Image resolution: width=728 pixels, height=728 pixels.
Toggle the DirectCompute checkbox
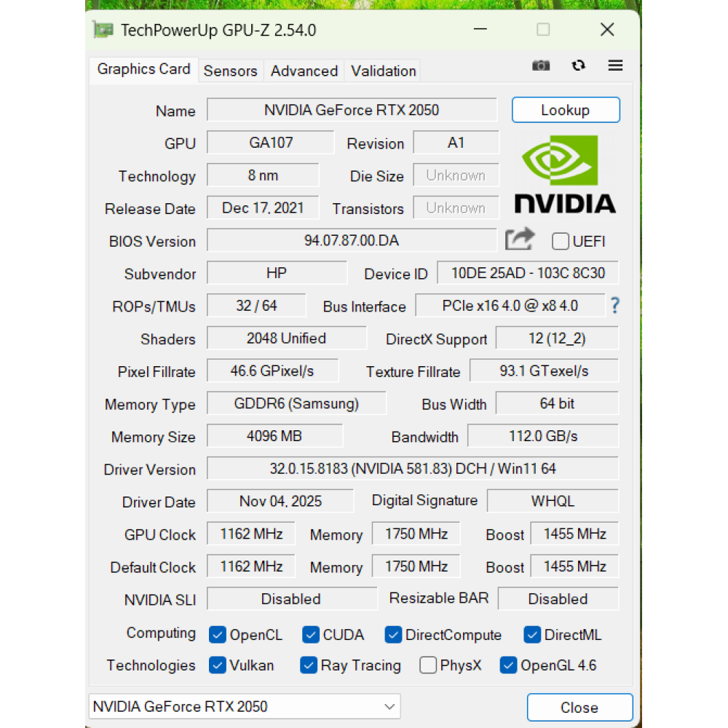pos(393,635)
